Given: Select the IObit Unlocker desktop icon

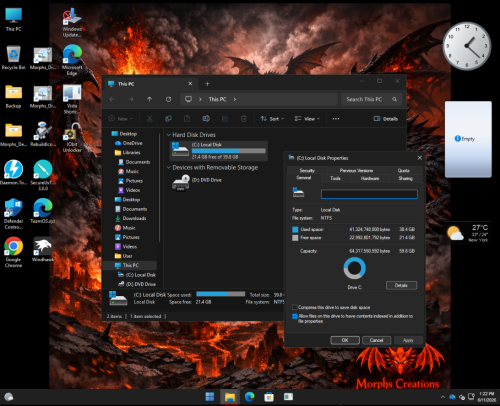Looking at the screenshot, I should click(72, 137).
